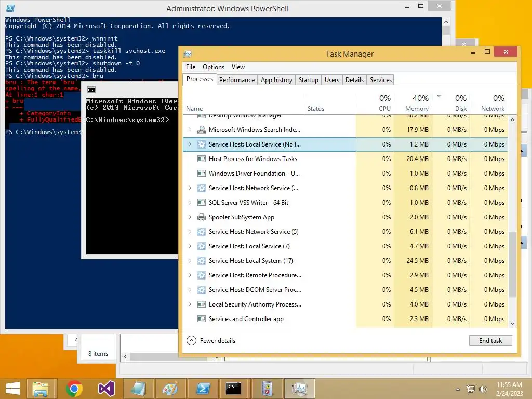Switch to Command Prompt from the taskbar
This screenshot has height=399, width=532.
coord(234,389)
